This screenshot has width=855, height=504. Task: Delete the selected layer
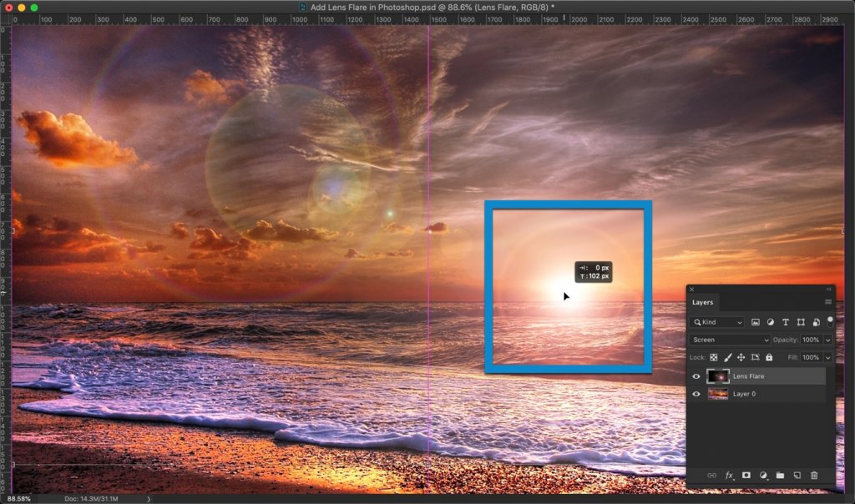pyautogui.click(x=812, y=474)
